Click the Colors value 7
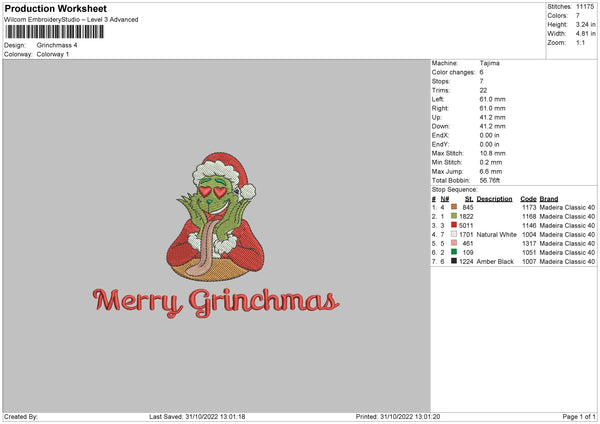The image size is (600, 424). (578, 16)
